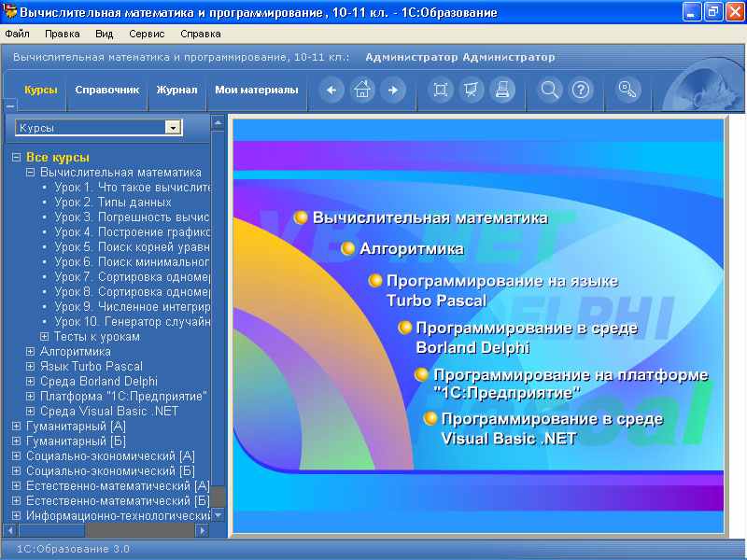Open Программирование в среде Visual Basic .NET link
Viewport: 747px width, 560px height.
[x=552, y=428]
